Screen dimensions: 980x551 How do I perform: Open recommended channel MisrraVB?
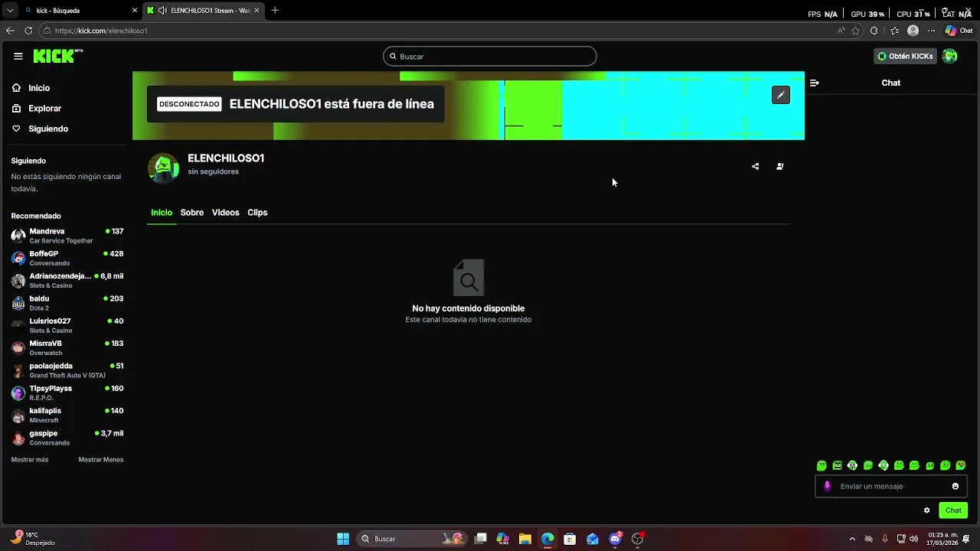coord(67,347)
